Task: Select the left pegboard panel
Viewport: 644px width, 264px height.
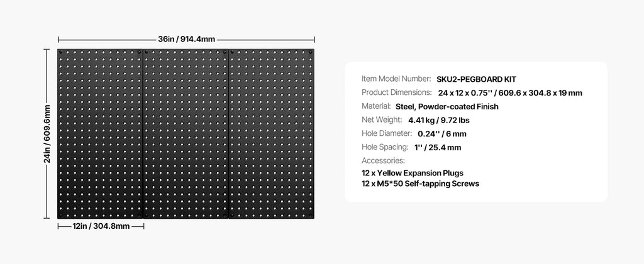Action: pos(101,134)
